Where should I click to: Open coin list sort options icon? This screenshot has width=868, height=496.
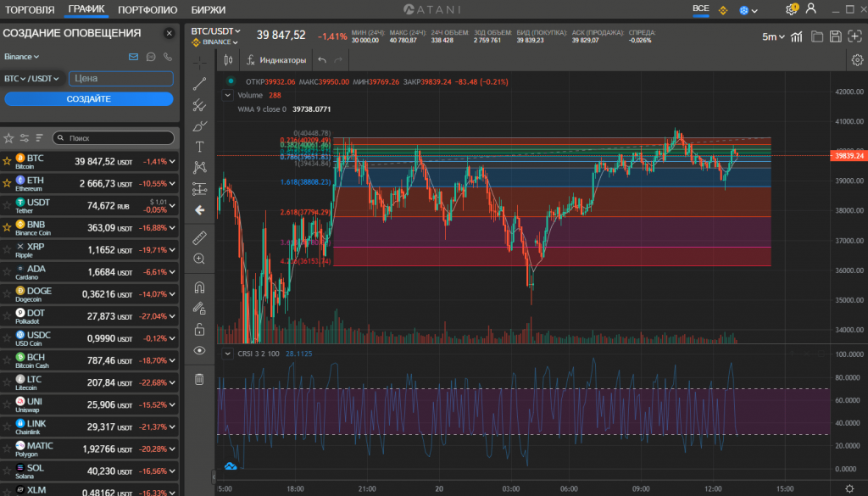[39, 138]
